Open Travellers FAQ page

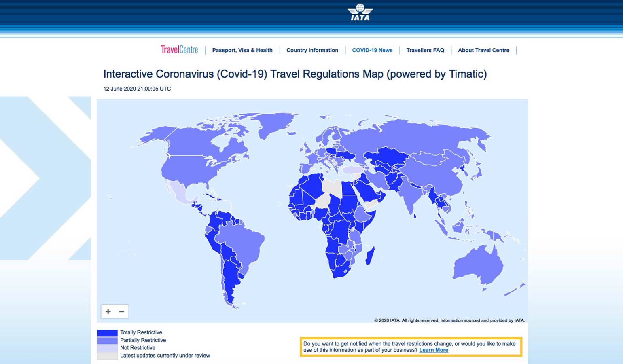425,50
